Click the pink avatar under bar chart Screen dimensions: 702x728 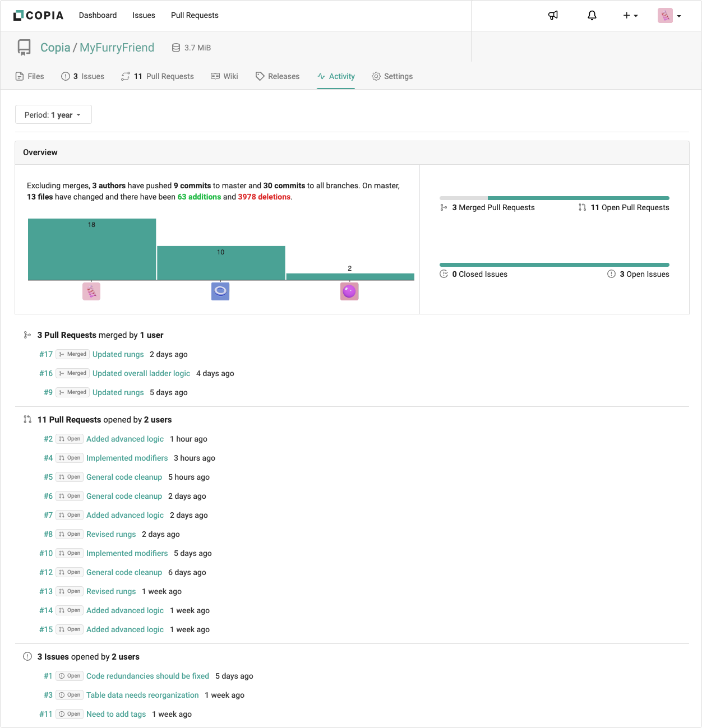click(91, 291)
